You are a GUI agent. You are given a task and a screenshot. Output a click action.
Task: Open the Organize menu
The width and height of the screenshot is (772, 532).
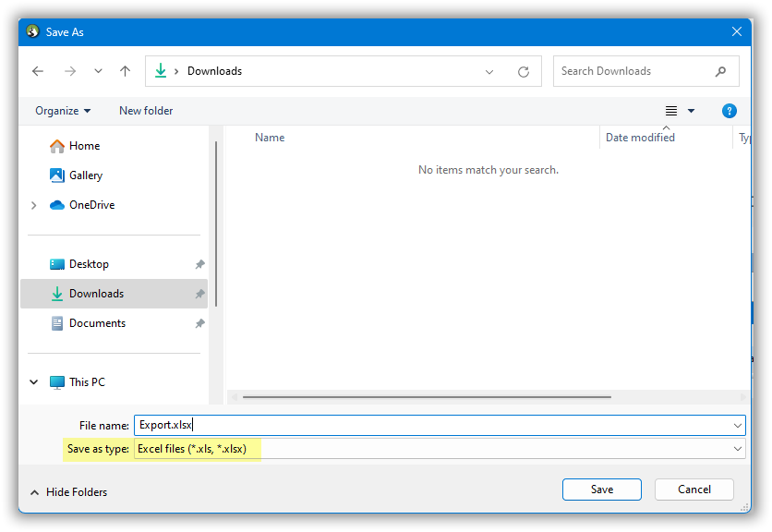tap(63, 111)
